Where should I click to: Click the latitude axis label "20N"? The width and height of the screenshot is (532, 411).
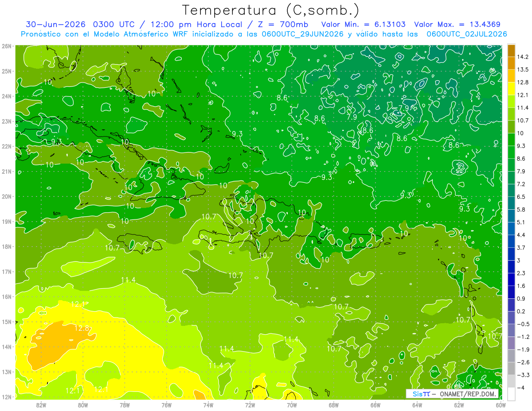point(6,196)
